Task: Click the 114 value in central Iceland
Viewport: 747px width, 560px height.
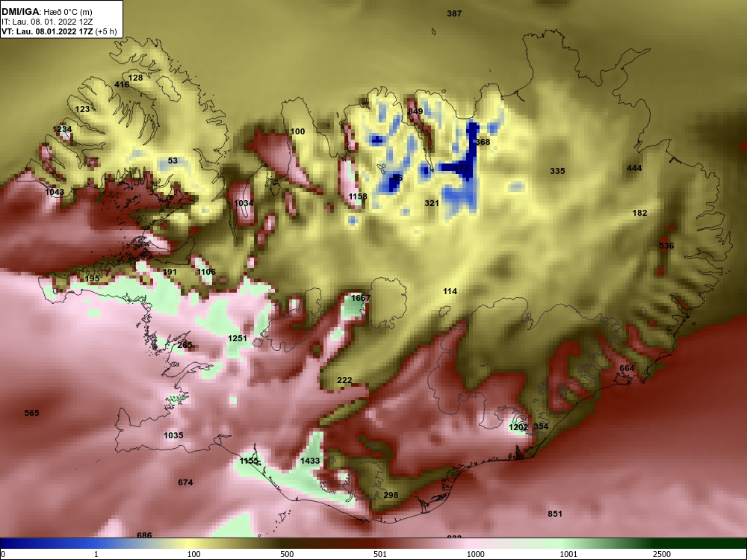Action: pos(450,291)
